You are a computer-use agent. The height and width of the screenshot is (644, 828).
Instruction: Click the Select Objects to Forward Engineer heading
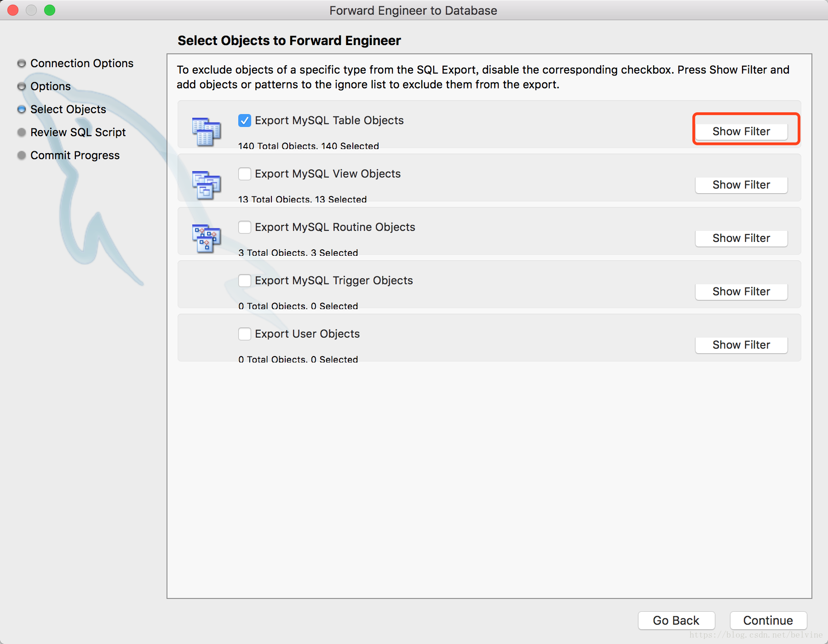tap(289, 40)
